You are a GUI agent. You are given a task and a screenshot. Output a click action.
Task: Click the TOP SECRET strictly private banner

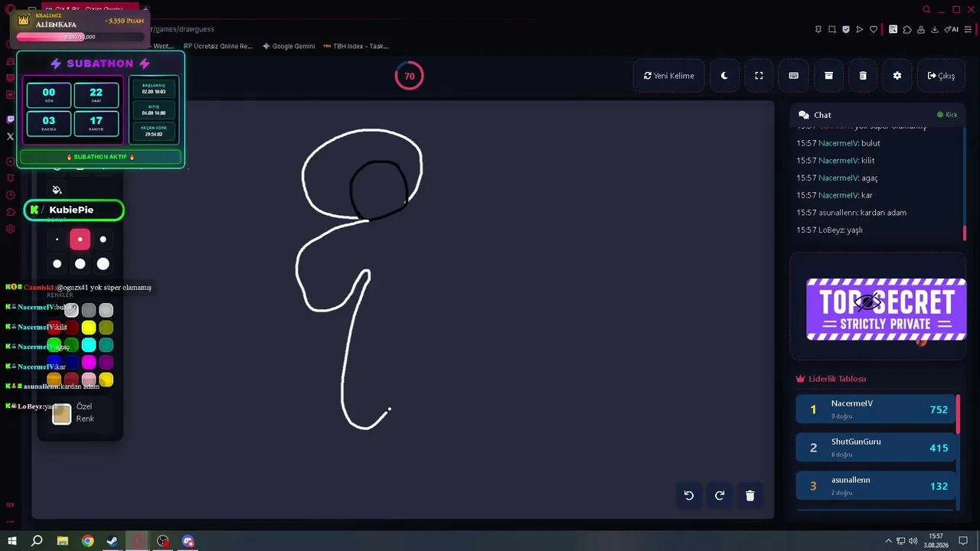pyautogui.click(x=886, y=308)
